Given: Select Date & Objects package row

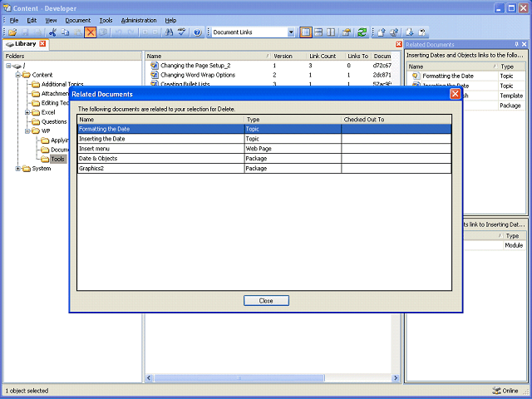Looking at the screenshot, I should click(x=264, y=159).
